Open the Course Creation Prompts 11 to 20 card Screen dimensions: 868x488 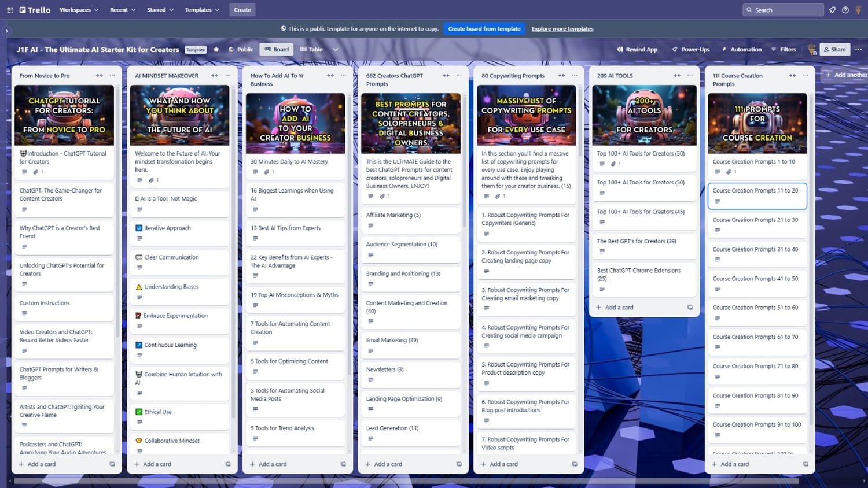pyautogui.click(x=757, y=196)
